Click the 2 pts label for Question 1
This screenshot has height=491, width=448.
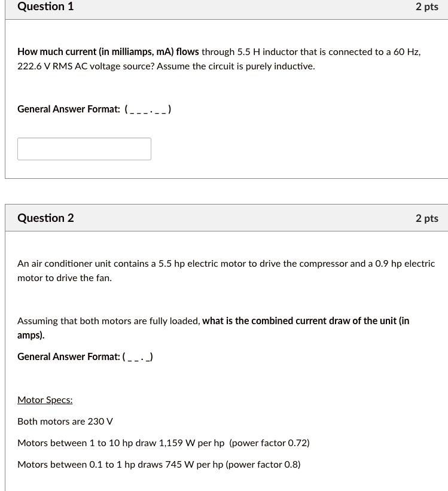pos(426,7)
